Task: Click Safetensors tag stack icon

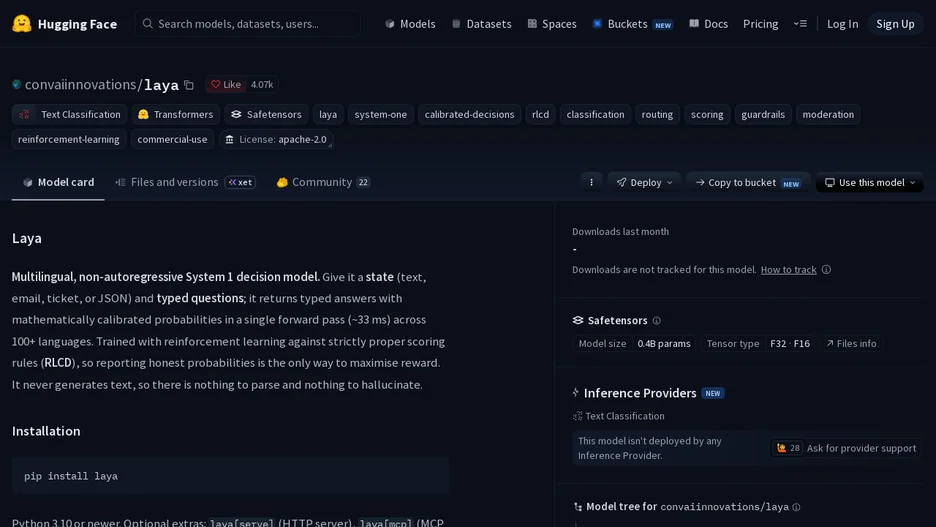Action: [236, 115]
